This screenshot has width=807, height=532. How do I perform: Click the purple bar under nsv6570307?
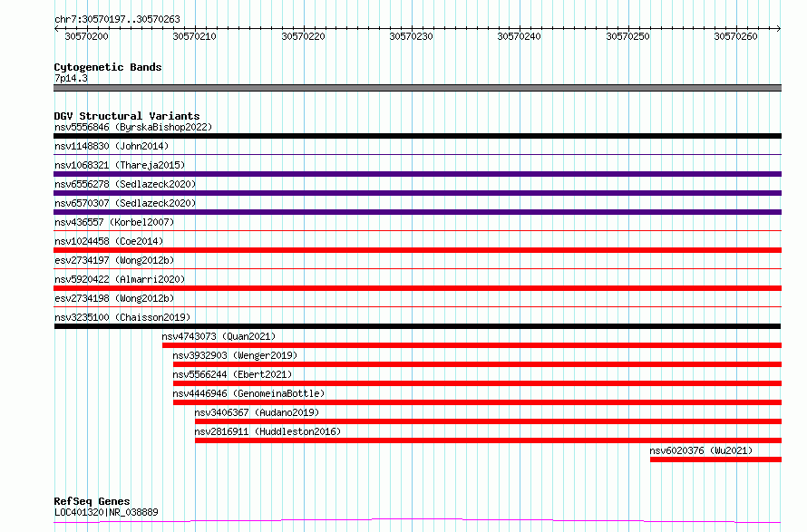pyautogui.click(x=417, y=212)
